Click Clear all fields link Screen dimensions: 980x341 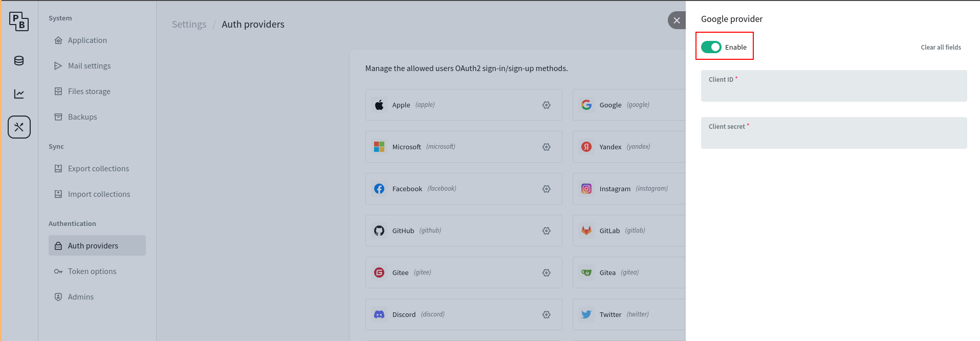(x=941, y=48)
